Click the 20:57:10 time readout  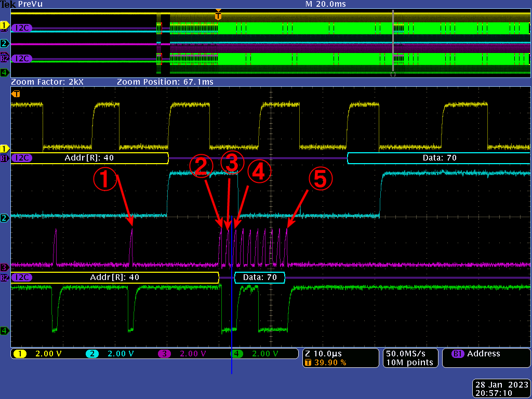494,393
